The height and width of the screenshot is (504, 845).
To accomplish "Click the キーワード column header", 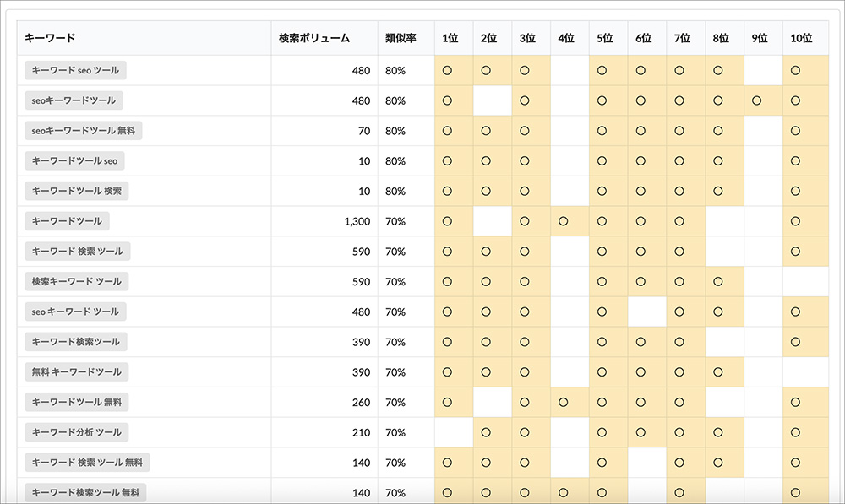I will pyautogui.click(x=51, y=38).
